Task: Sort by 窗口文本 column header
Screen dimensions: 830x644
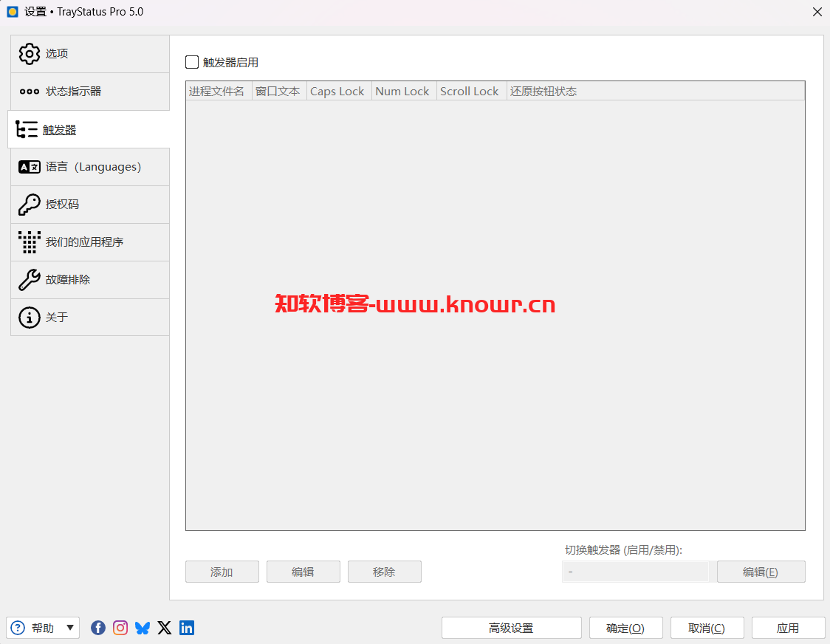Action: click(x=279, y=91)
